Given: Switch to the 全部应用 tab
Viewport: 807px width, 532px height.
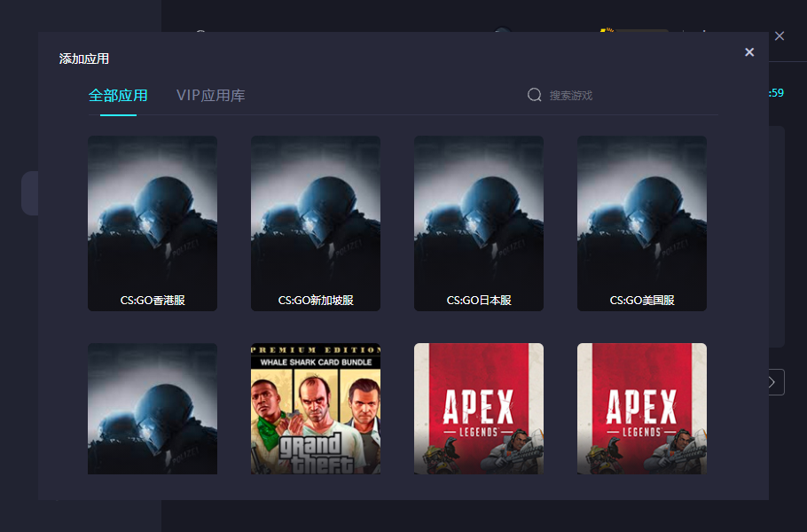Looking at the screenshot, I should [118, 96].
